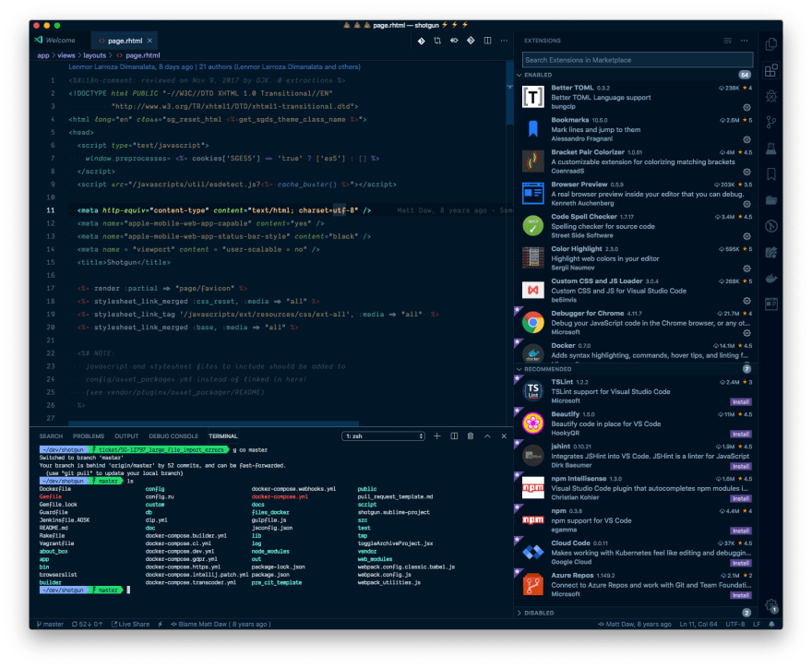
Task: Install the Cloud Code extension
Action: [x=741, y=563]
